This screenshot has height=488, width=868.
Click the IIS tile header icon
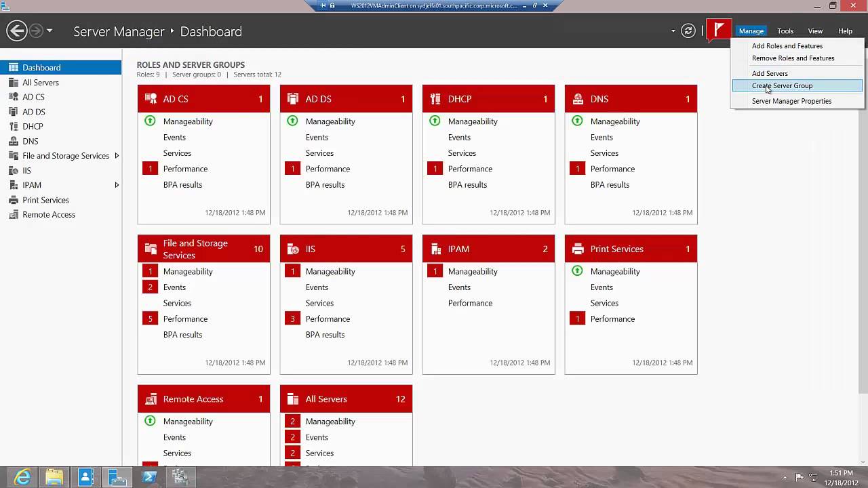pyautogui.click(x=293, y=249)
